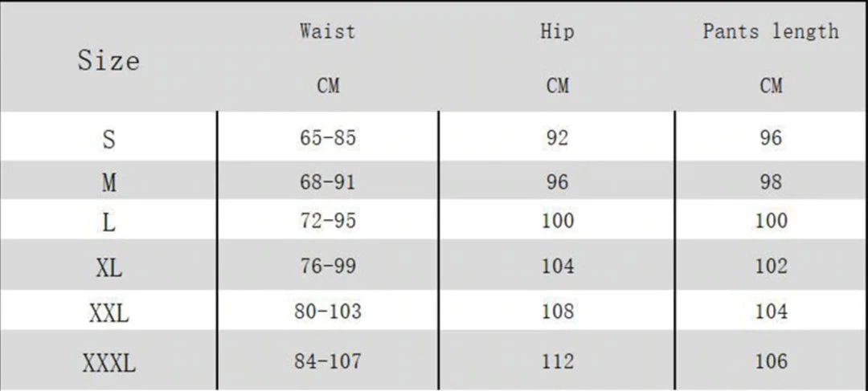The height and width of the screenshot is (391, 868).
Task: Select the L size row label
Action: pos(108,222)
